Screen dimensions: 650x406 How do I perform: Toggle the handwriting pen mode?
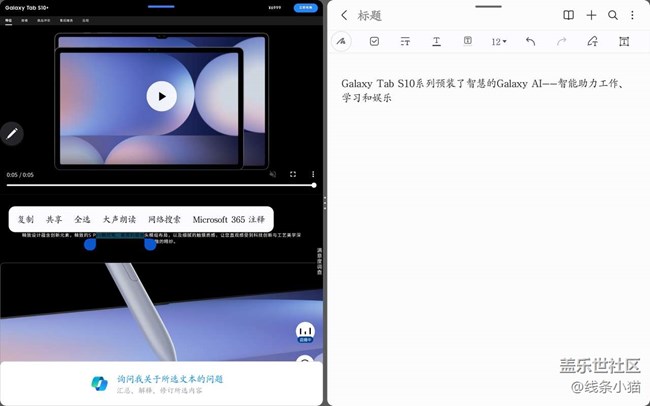[x=343, y=41]
